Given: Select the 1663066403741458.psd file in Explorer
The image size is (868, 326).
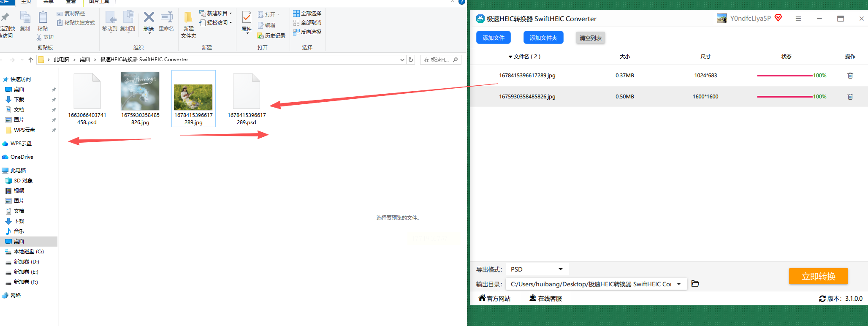Looking at the screenshot, I should coord(87,100).
